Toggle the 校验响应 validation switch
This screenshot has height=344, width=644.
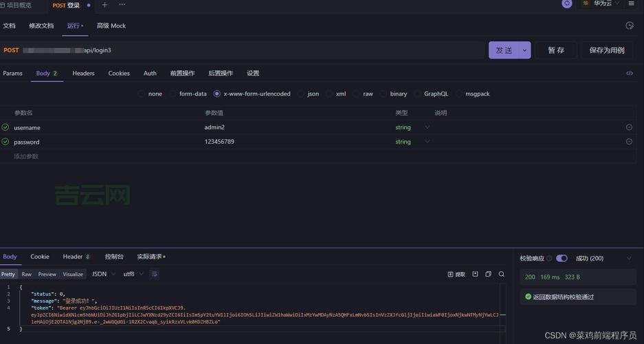(x=562, y=259)
